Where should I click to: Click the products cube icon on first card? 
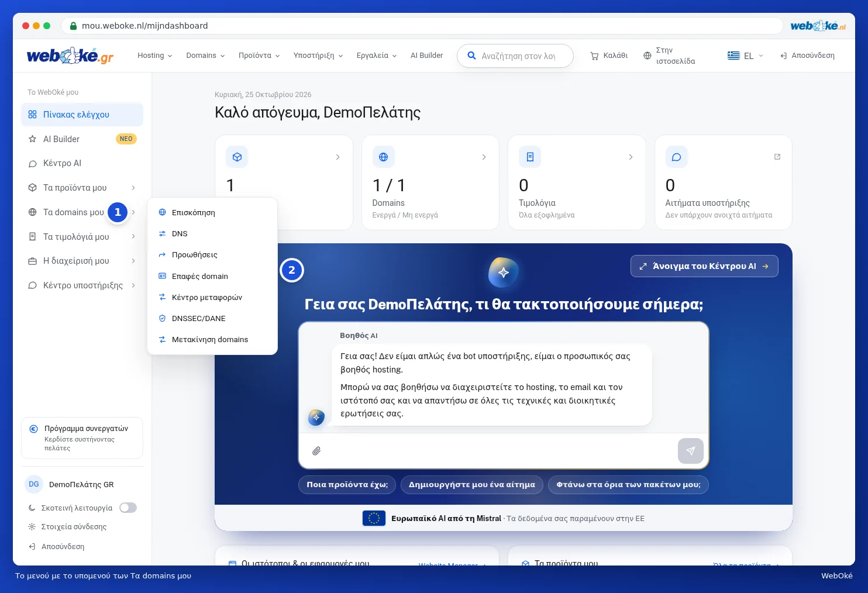point(237,157)
